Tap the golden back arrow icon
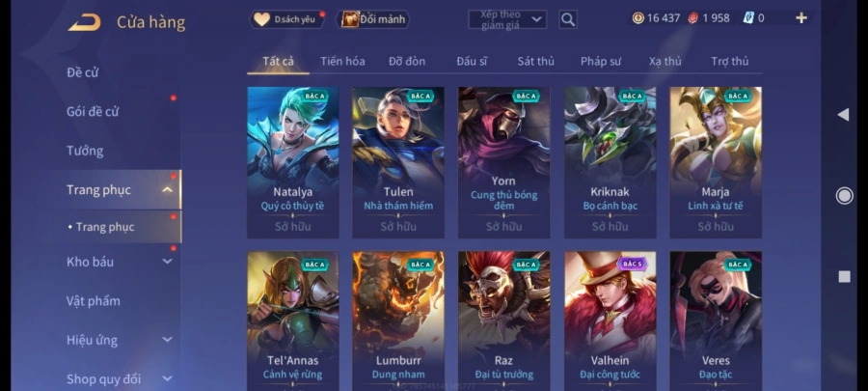Image resolution: width=868 pixels, height=391 pixels. click(84, 22)
